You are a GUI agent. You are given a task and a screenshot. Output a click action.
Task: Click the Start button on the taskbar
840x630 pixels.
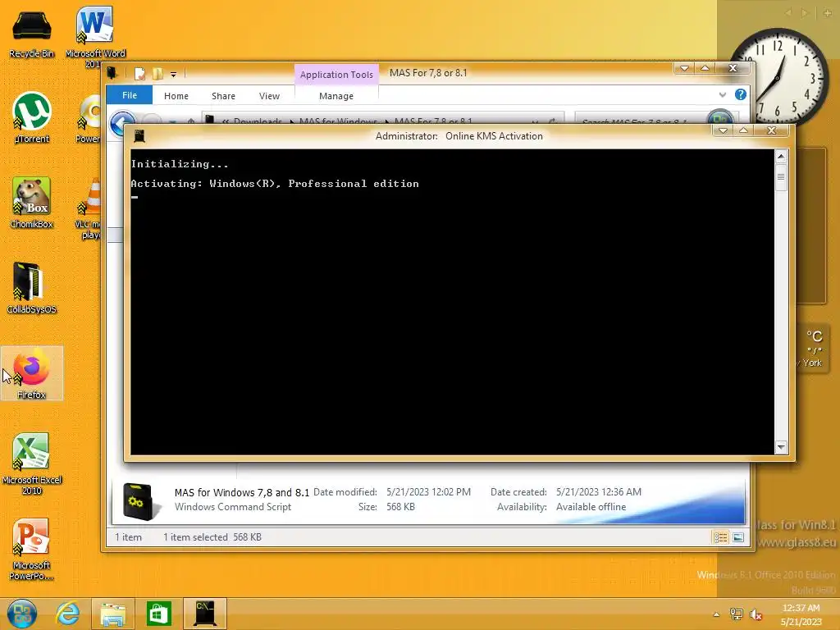pyautogui.click(x=22, y=614)
